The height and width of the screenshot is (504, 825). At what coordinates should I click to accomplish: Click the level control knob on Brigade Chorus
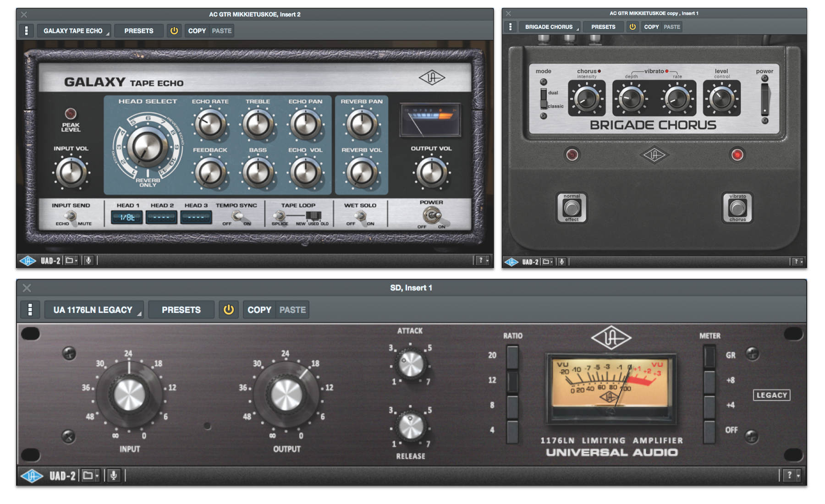(x=722, y=99)
